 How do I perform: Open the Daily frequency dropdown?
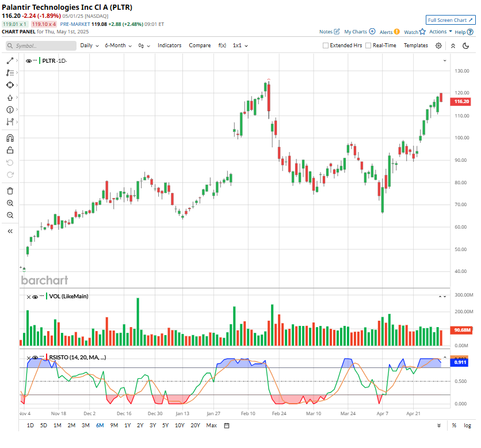89,45
